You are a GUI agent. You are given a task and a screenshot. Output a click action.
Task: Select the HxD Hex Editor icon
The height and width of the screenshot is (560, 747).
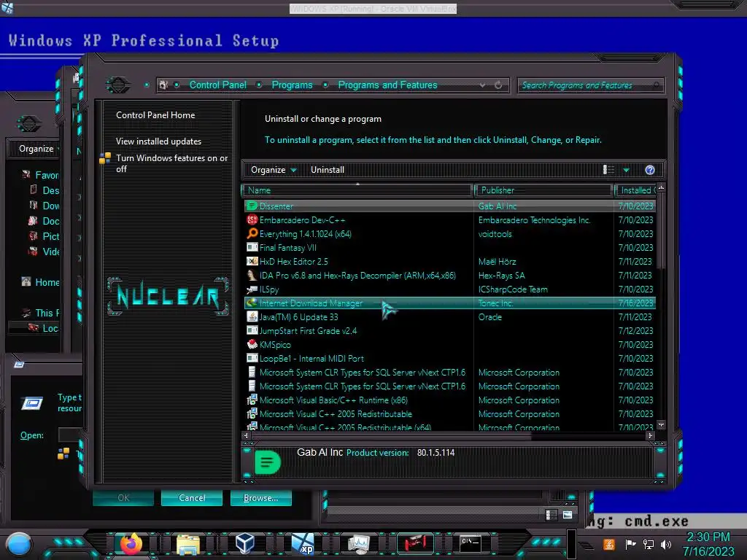click(x=252, y=262)
